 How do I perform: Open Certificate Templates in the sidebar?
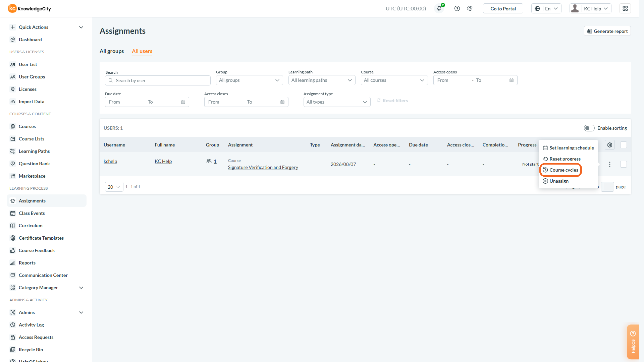(41, 238)
